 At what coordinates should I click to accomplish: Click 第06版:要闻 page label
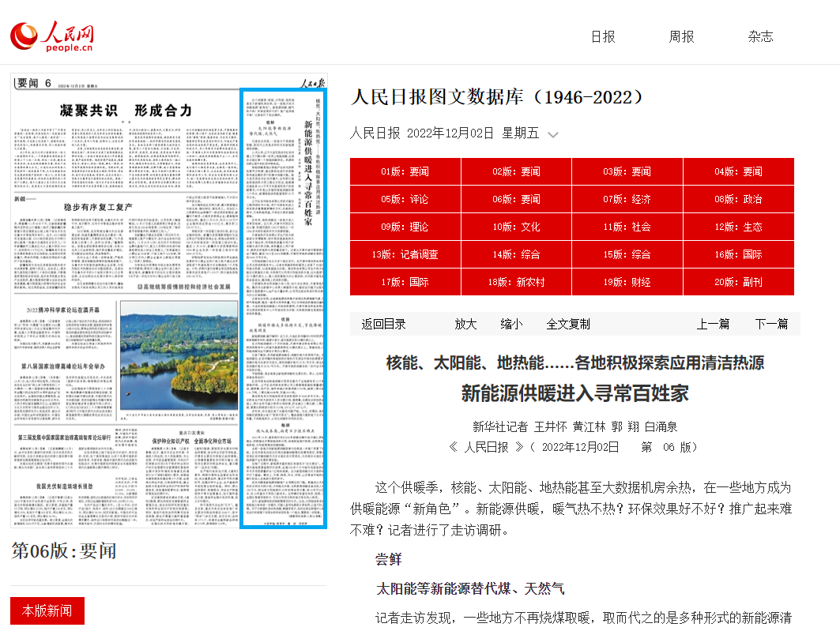pos(64,550)
